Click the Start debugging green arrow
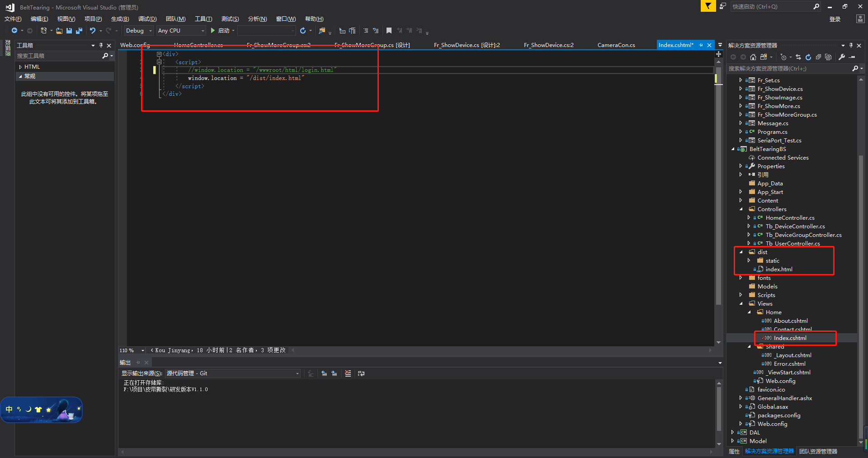Screen dimensions: 868x458 pos(212,30)
